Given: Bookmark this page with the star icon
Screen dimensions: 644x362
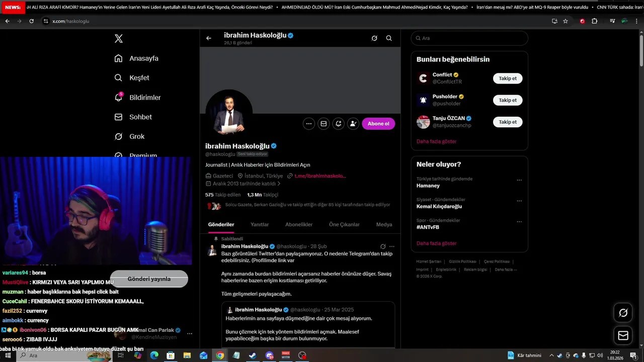Looking at the screenshot, I should pos(566,21).
